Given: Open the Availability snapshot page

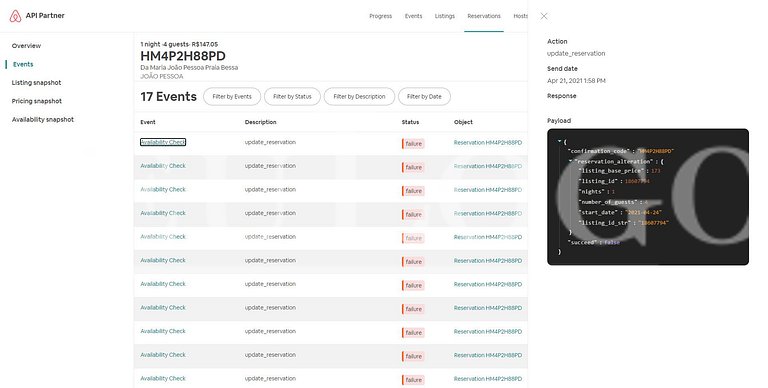Looking at the screenshot, I should (43, 119).
